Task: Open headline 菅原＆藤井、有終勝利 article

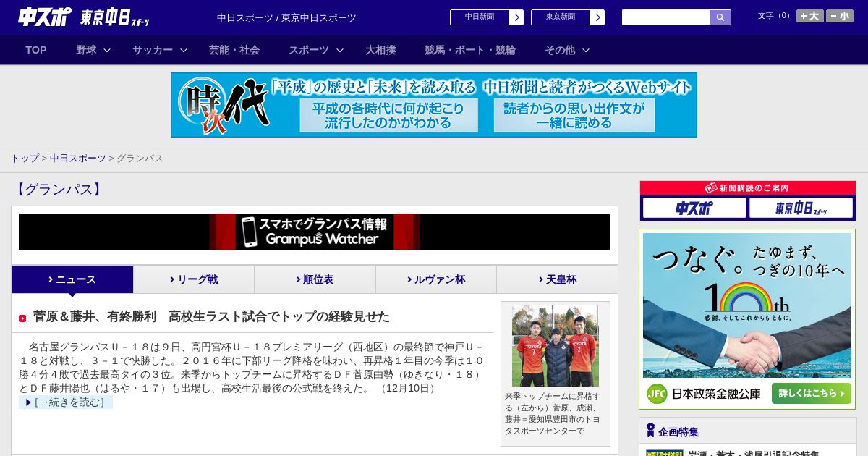Action: [x=211, y=316]
